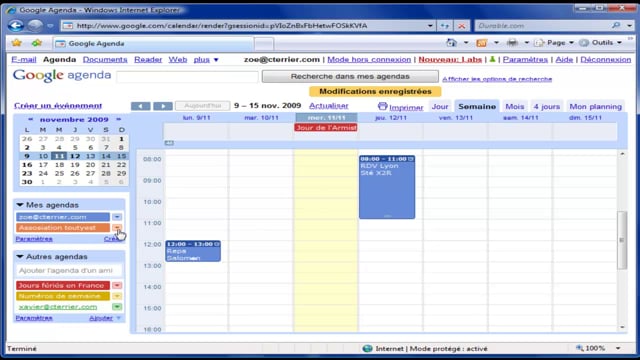The width and height of the screenshot is (640, 360).
Task: Open address bar history dropdown arrow
Action: pyautogui.click(x=430, y=26)
